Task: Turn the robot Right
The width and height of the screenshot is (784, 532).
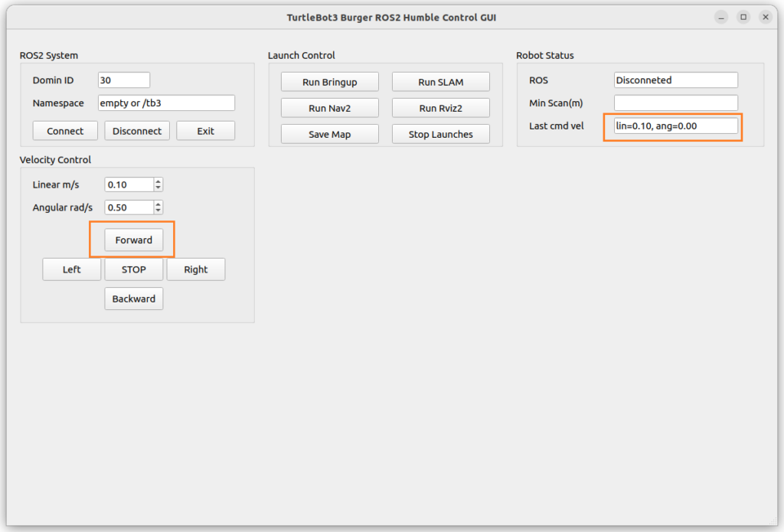Action: (x=195, y=269)
